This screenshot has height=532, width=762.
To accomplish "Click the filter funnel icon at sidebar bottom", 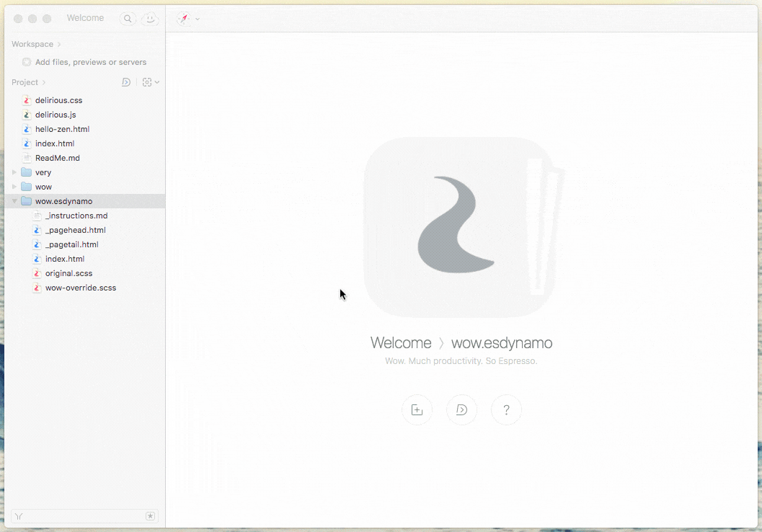I will 19,516.
